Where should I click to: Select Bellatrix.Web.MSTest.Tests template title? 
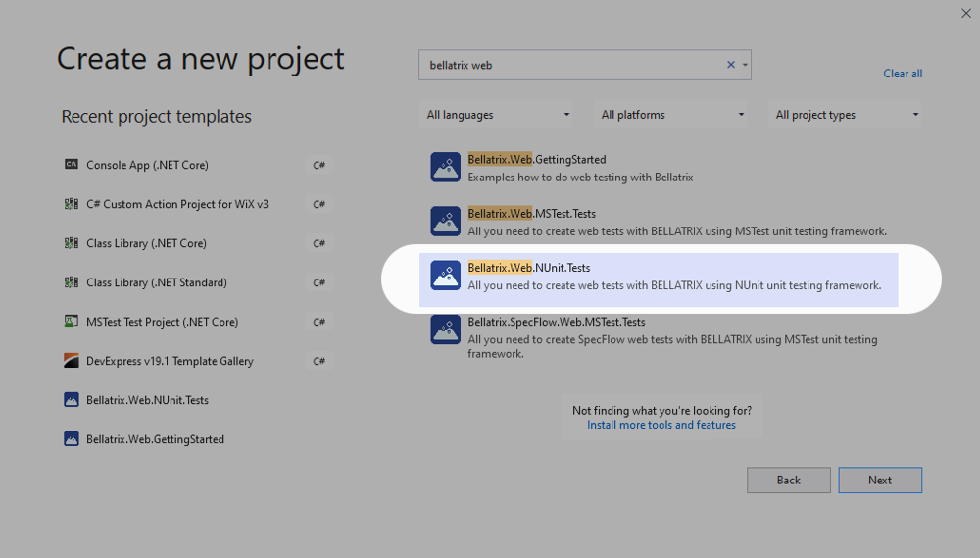click(532, 214)
